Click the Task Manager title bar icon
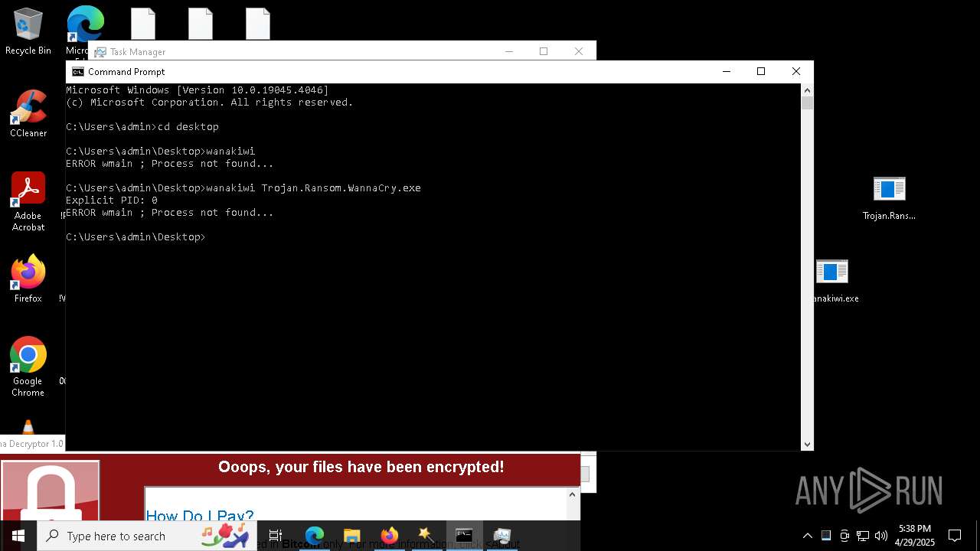 (100, 52)
